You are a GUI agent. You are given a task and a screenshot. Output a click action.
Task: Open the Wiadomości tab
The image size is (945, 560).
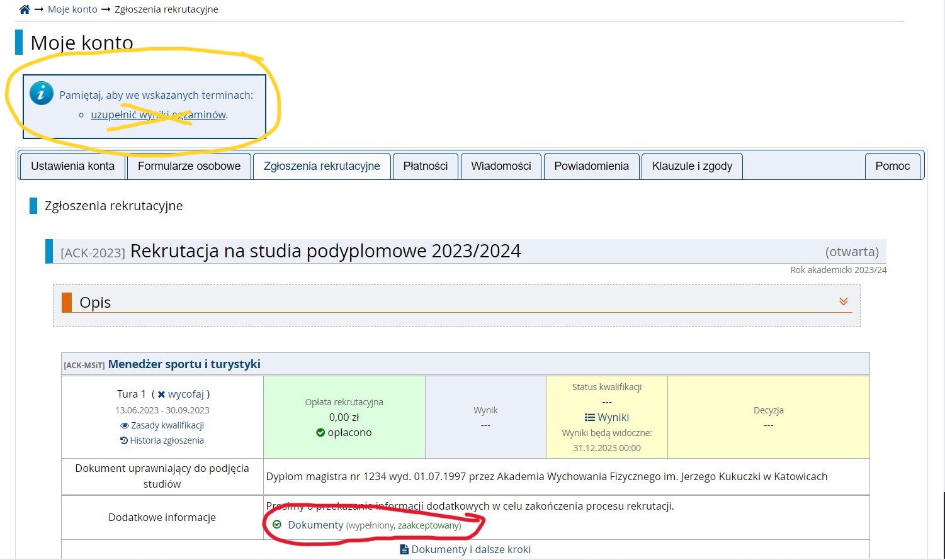point(501,165)
